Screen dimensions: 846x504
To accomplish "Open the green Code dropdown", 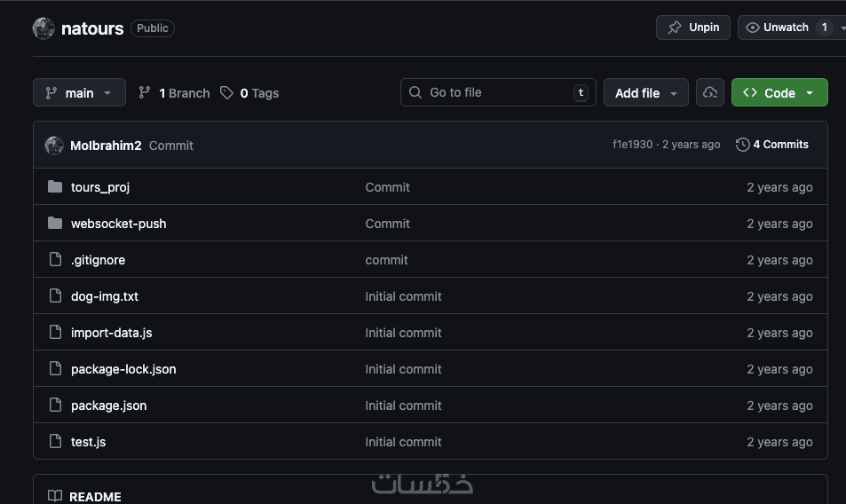I will (x=779, y=92).
